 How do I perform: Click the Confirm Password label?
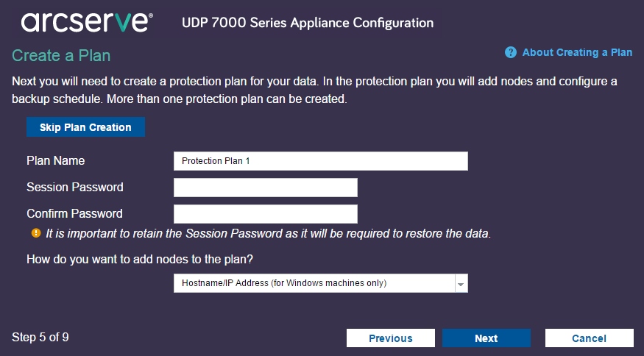pyautogui.click(x=74, y=213)
